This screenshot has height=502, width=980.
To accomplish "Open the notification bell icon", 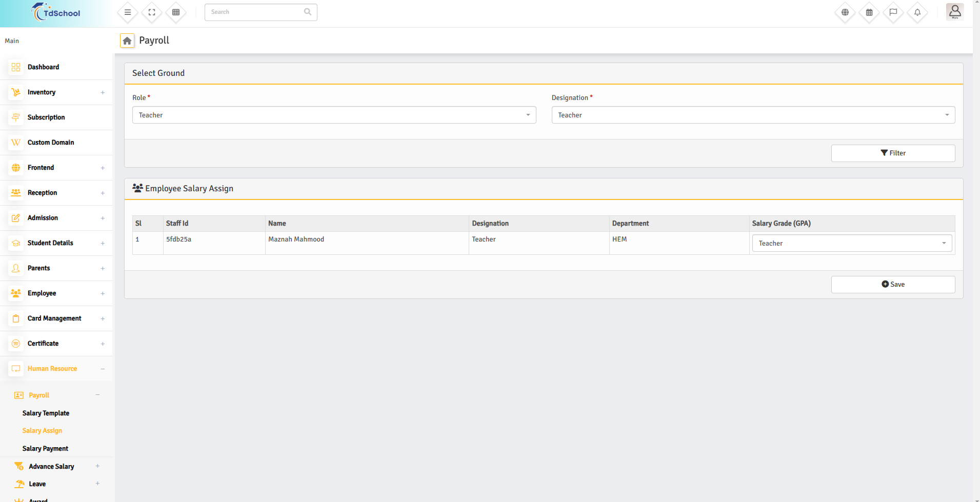I will click(x=917, y=12).
